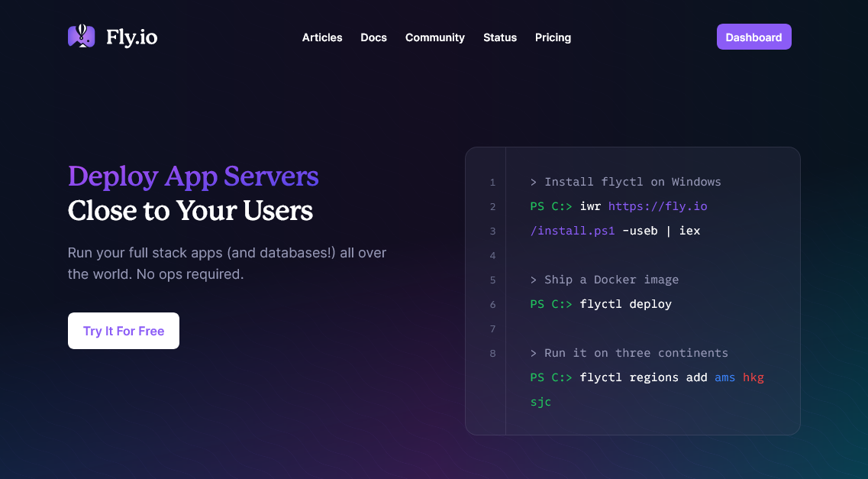
Task: Click the "Run your full stack apps" paragraph
Action: coord(227,263)
